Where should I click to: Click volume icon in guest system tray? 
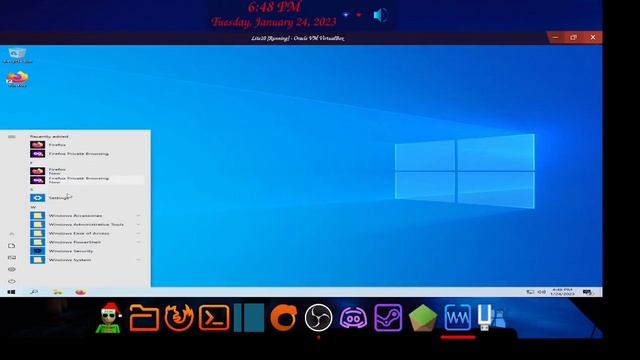pos(542,292)
